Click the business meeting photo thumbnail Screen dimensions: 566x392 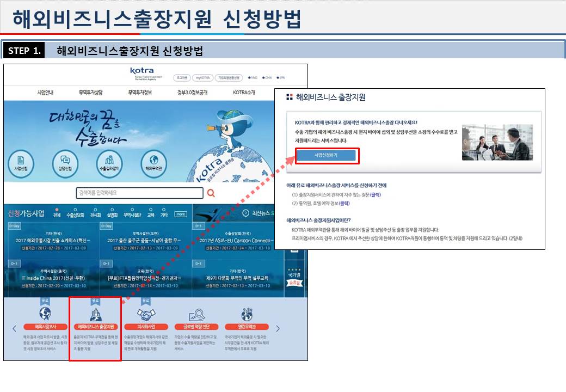point(497,143)
